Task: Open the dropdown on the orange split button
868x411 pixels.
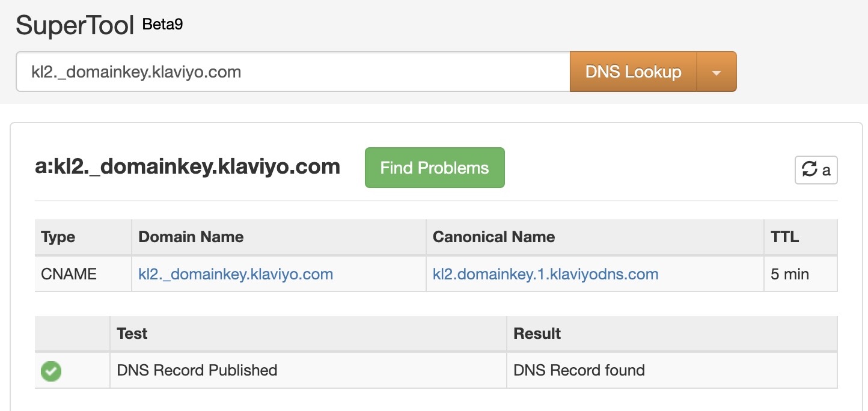Action: click(x=716, y=72)
